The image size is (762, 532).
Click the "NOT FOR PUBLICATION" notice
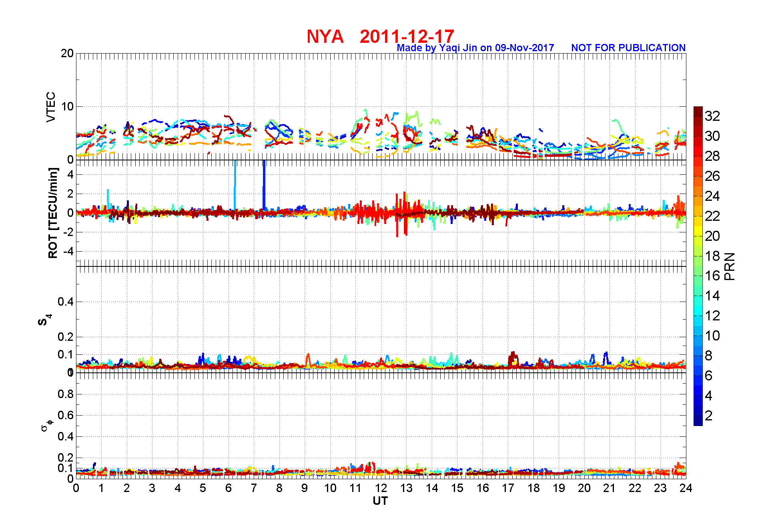(628, 48)
